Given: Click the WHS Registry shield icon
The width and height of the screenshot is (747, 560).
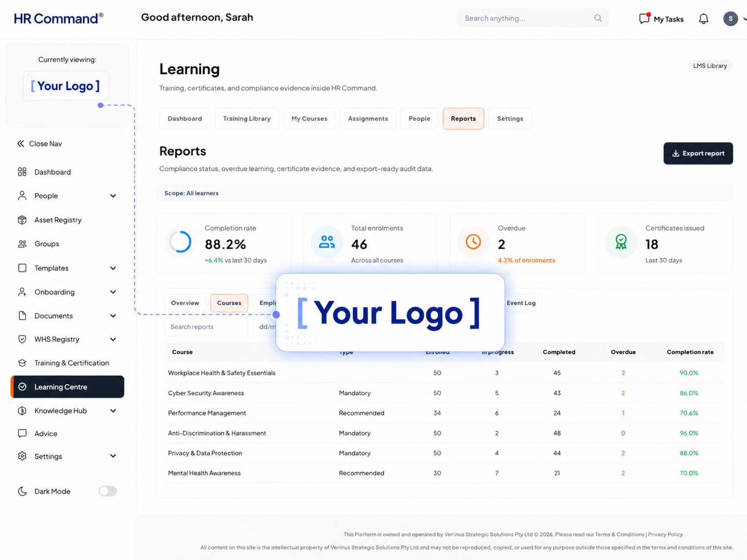Looking at the screenshot, I should [22, 339].
